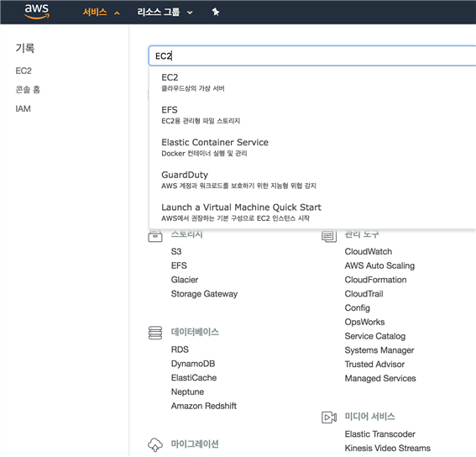Click the AWS logo
476x457 pixels.
[x=37, y=11]
